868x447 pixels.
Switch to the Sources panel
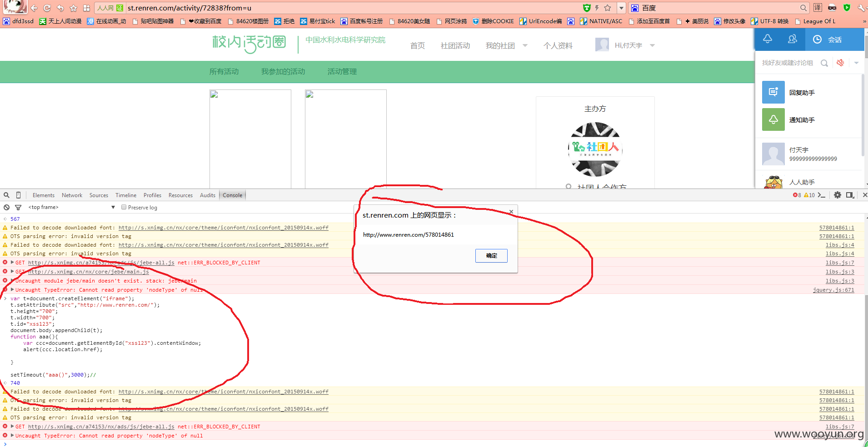[x=99, y=195]
